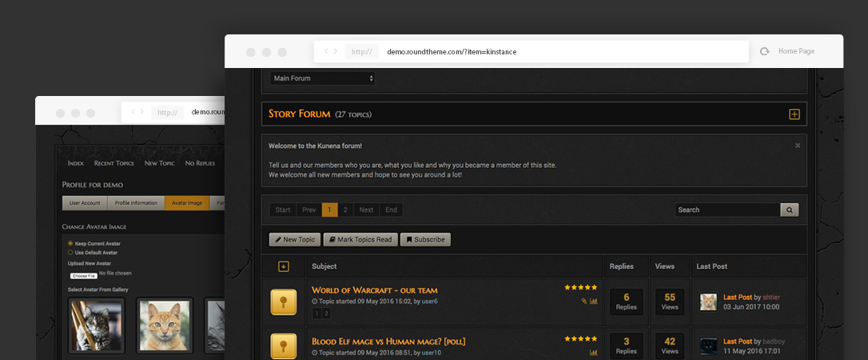The height and width of the screenshot is (360, 868).
Task: Open New Topic menu in back window
Action: click(x=159, y=163)
